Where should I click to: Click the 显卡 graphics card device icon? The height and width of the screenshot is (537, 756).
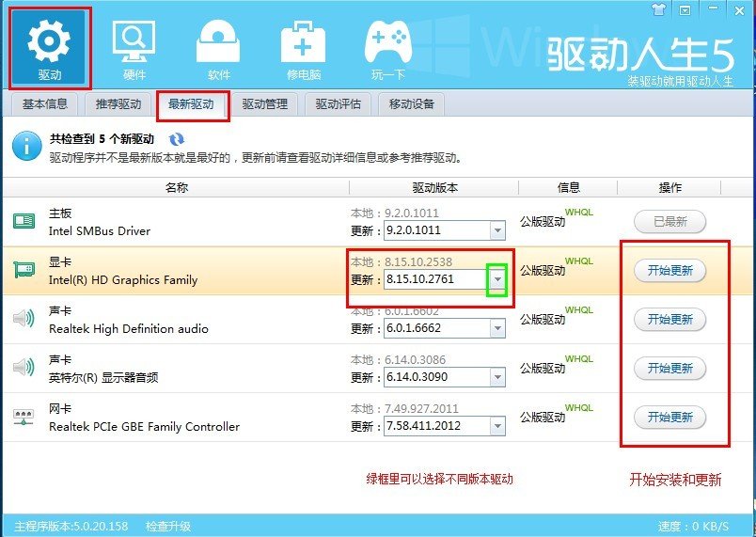pyautogui.click(x=24, y=270)
